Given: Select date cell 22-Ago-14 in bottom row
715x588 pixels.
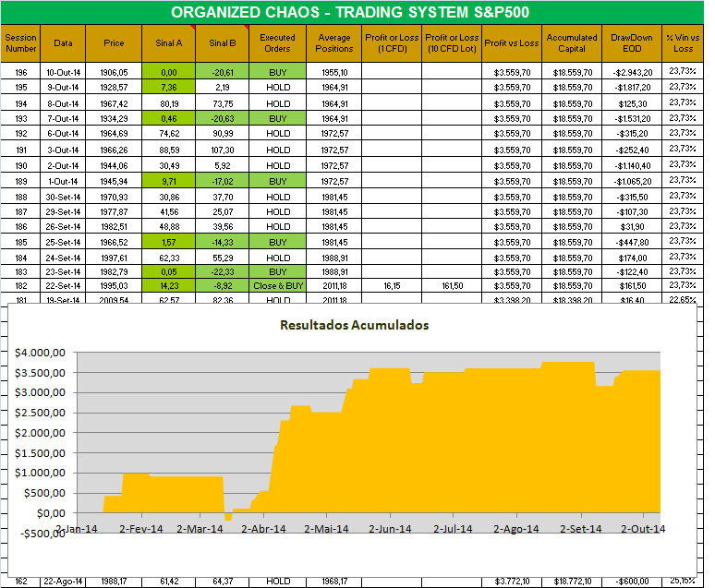Looking at the screenshot, I should 63,582.
